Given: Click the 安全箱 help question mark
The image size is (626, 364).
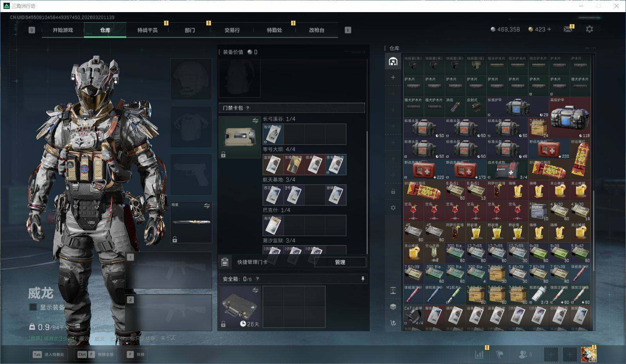Looking at the screenshot, I should (x=257, y=279).
